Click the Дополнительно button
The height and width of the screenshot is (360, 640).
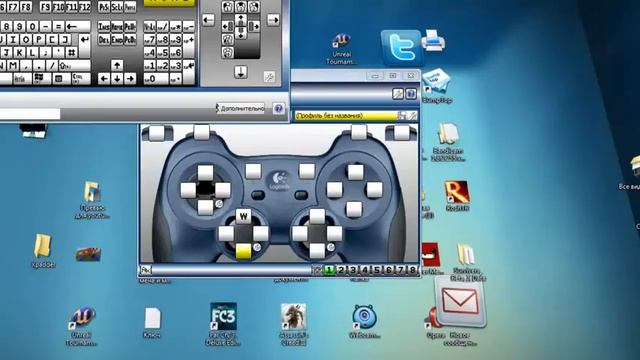pos(241,109)
